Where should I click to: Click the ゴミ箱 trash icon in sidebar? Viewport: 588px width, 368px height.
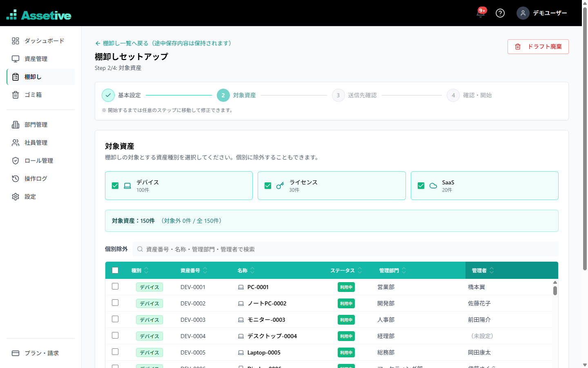tap(16, 95)
